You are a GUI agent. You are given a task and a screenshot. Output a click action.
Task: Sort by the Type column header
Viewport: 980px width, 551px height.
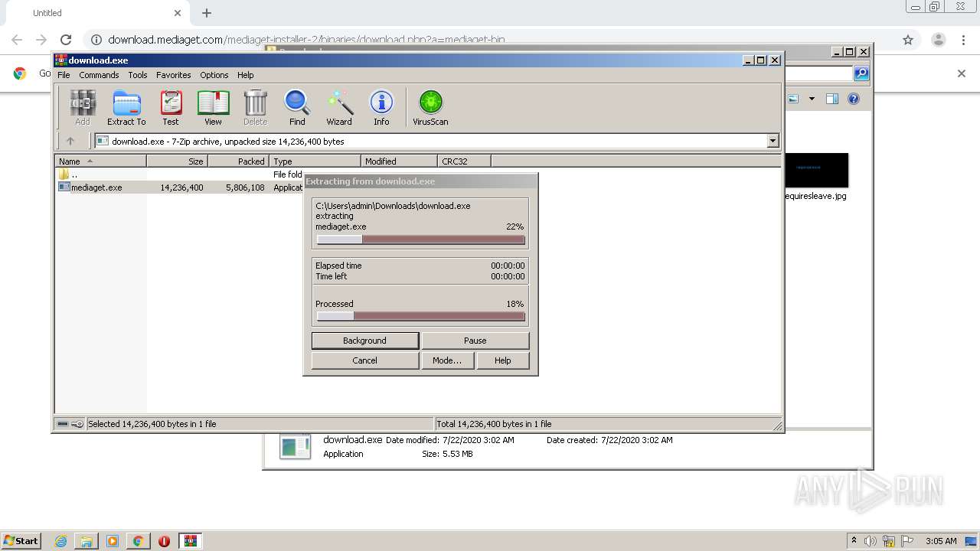coord(315,161)
